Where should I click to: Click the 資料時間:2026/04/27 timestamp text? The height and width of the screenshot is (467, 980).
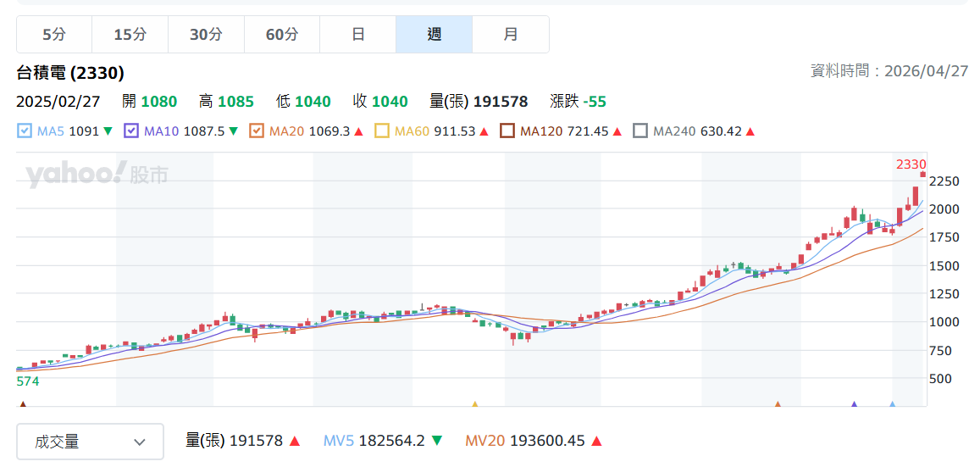[889, 70]
